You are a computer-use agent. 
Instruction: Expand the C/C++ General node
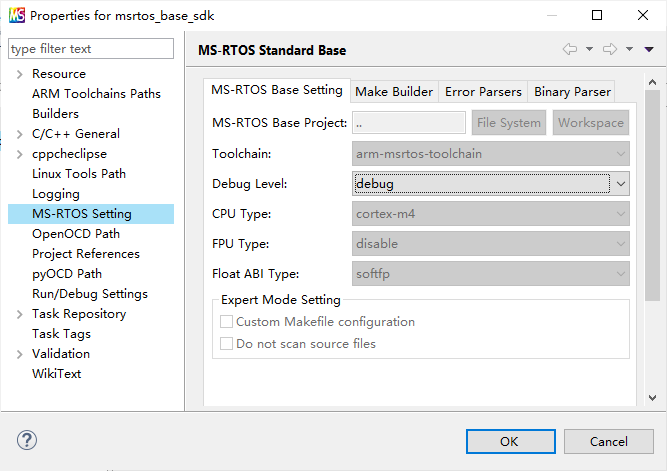click(x=19, y=134)
